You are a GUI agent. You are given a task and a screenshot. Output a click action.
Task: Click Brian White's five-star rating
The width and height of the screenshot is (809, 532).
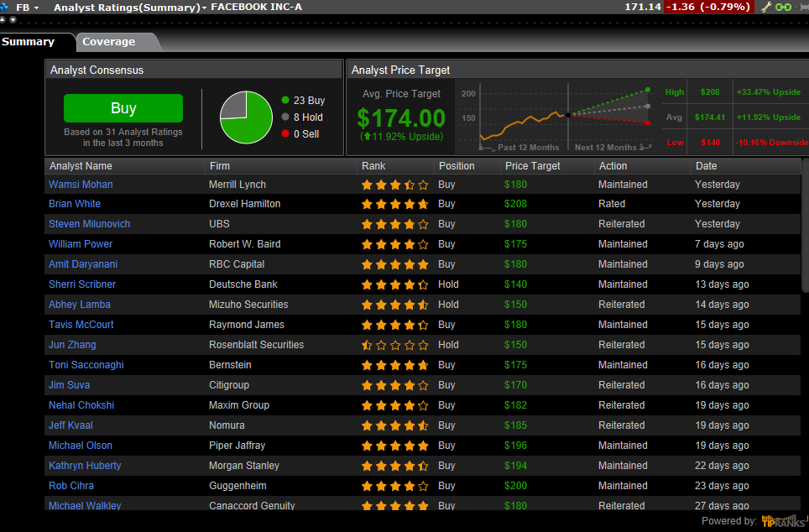tap(394, 205)
